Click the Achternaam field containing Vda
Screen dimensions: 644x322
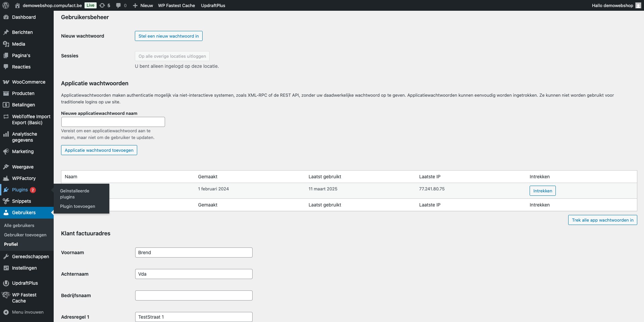pyautogui.click(x=194, y=274)
